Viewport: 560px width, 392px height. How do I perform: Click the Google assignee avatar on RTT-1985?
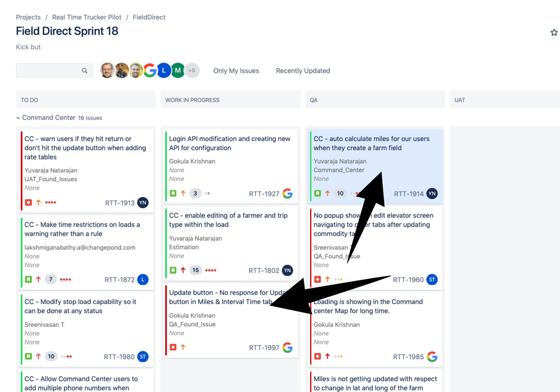click(432, 356)
